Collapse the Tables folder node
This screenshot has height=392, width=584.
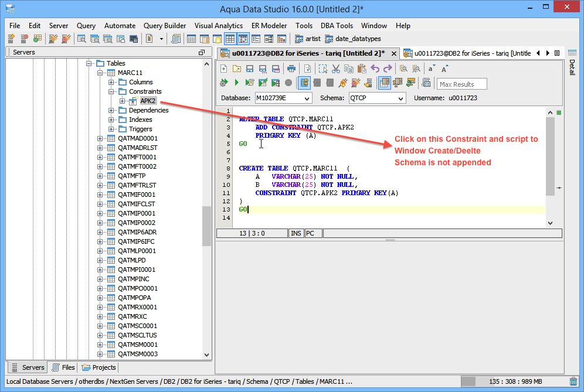pyautogui.click(x=89, y=63)
